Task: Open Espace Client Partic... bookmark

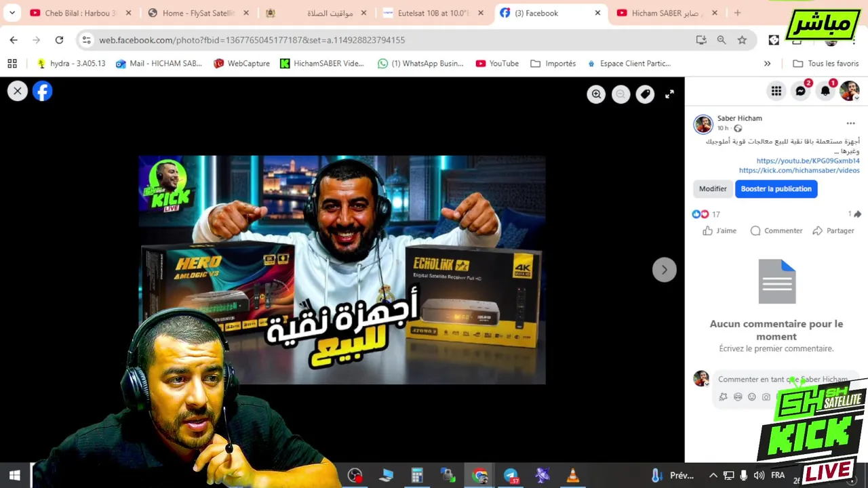Action: pos(629,63)
